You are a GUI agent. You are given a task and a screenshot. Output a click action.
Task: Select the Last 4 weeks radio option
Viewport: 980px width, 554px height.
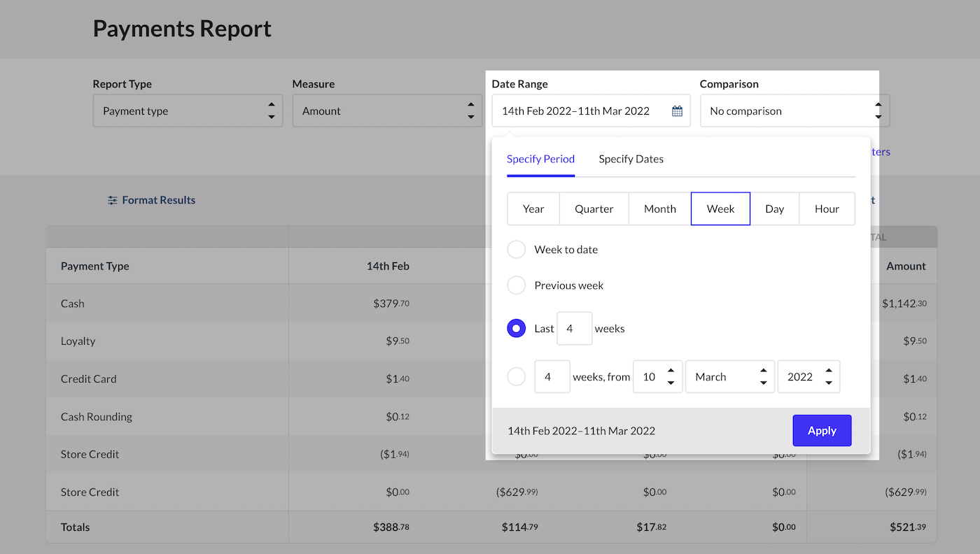pyautogui.click(x=516, y=329)
